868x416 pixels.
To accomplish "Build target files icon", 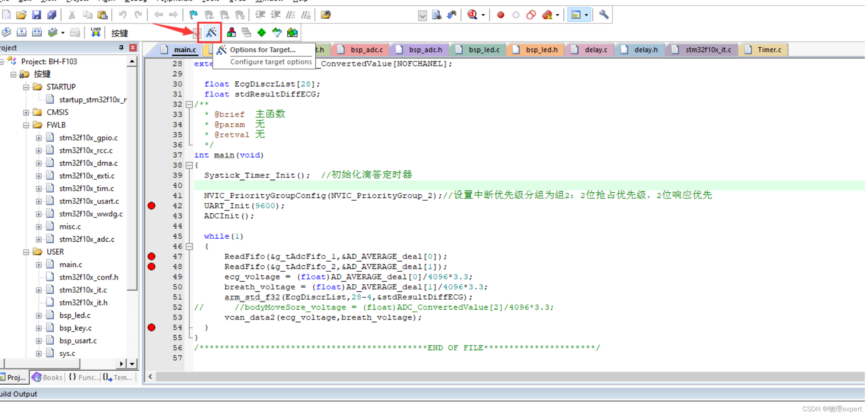I will click(22, 32).
